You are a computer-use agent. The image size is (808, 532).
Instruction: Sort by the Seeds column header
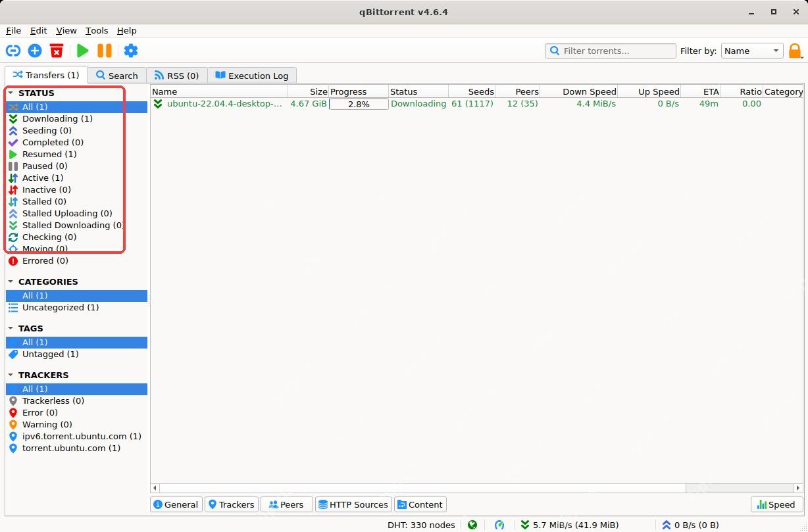point(472,91)
